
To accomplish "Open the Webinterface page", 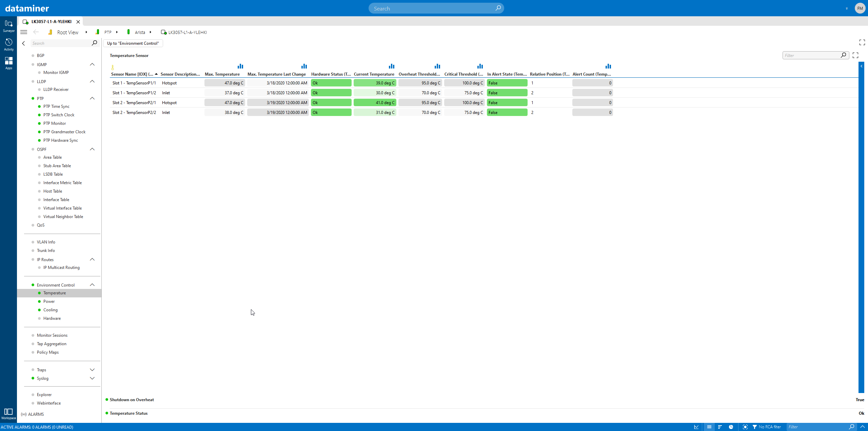I will [49, 403].
